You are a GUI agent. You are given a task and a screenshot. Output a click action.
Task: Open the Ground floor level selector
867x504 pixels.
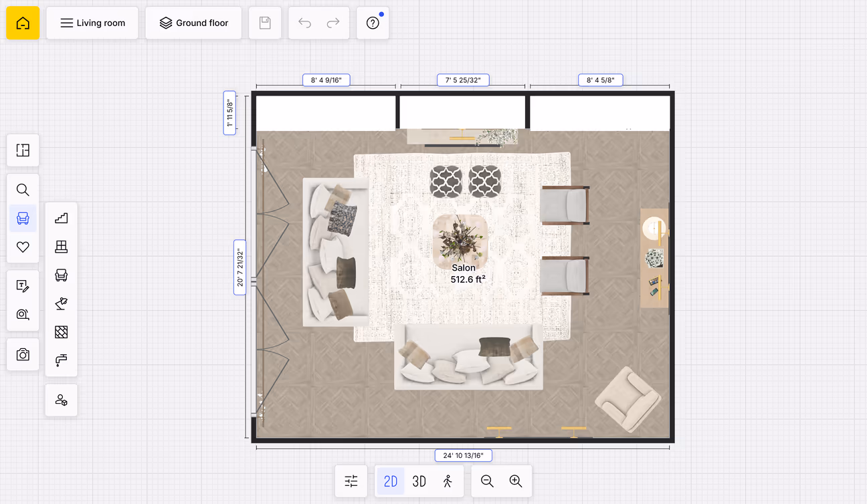point(193,23)
